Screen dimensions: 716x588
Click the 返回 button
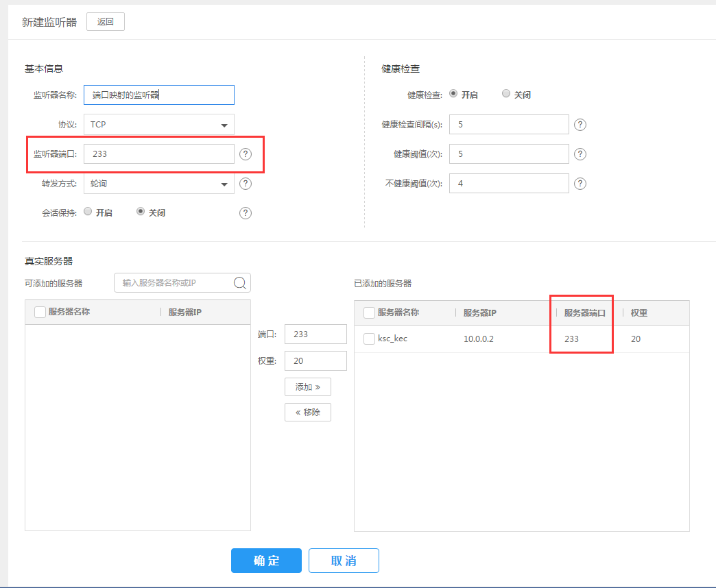click(106, 22)
